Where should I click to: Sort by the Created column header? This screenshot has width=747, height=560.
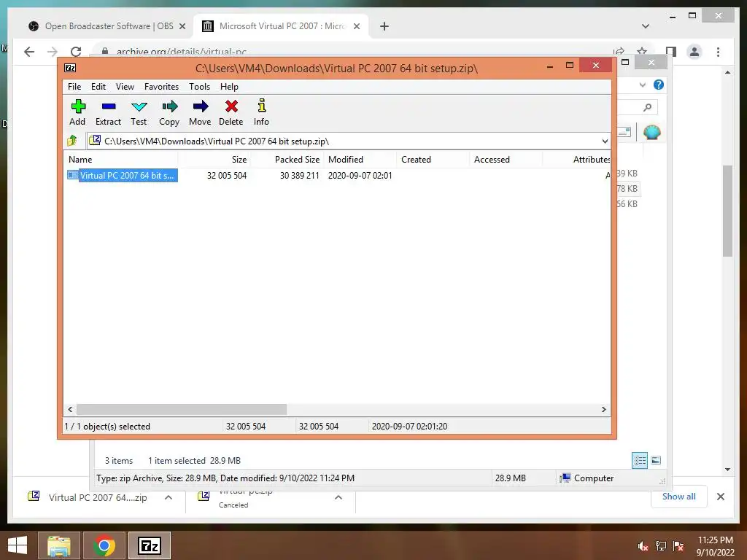click(433, 160)
